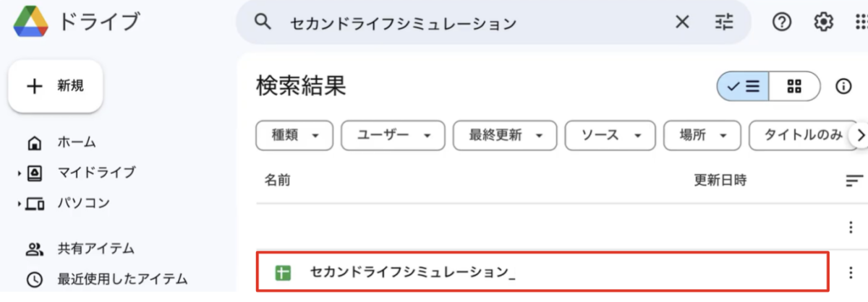
Task: Open the help question mark icon
Action: [781, 22]
